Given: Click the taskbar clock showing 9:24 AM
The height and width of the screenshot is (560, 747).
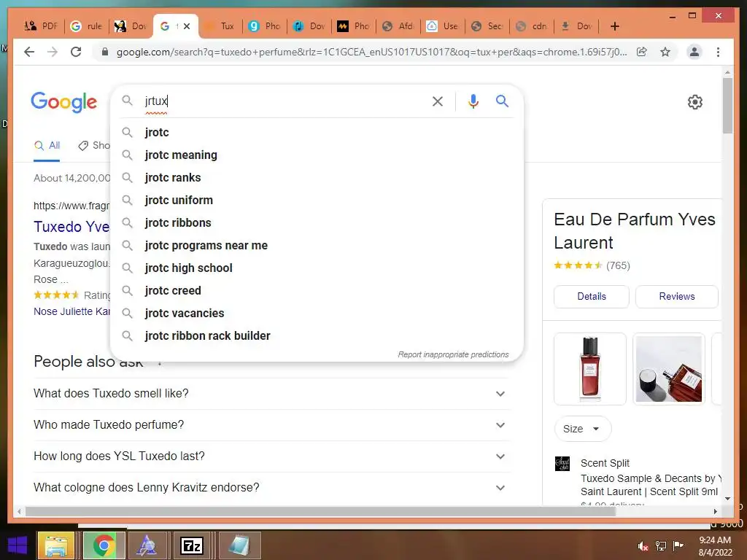Looking at the screenshot, I should [715, 546].
